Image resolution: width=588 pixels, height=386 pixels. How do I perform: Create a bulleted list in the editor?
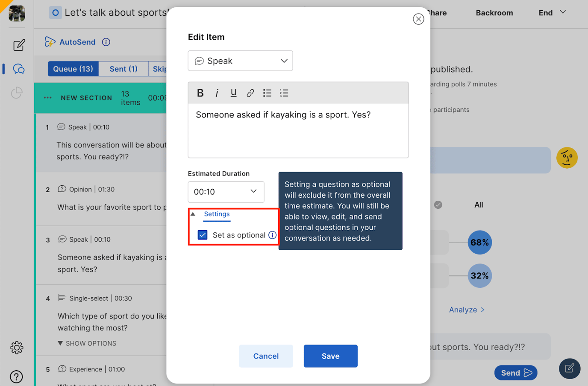(x=267, y=93)
